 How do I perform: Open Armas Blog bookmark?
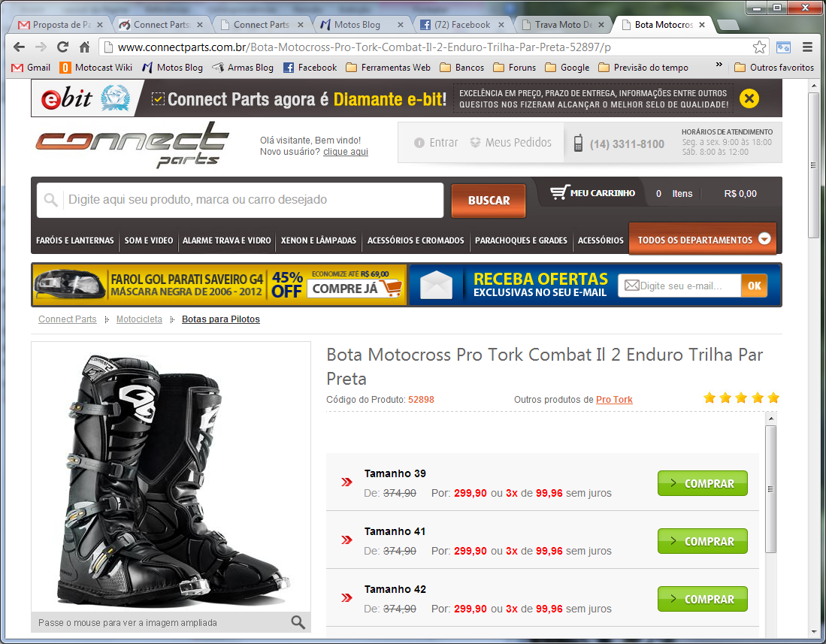(243, 68)
